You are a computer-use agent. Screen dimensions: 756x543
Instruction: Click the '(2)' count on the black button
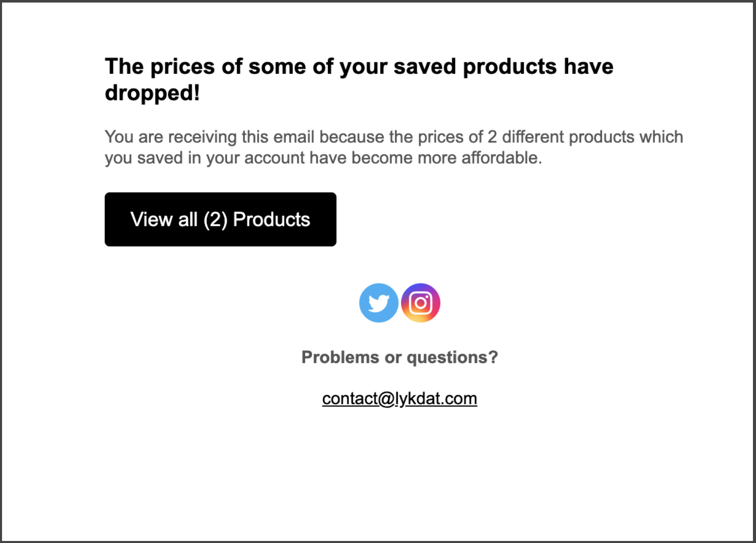(x=215, y=220)
